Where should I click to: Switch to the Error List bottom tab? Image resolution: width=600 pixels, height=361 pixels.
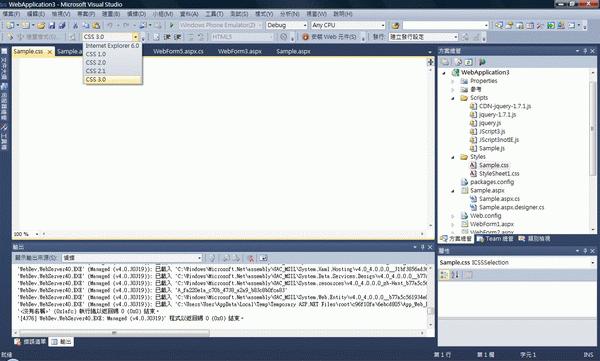30,342
